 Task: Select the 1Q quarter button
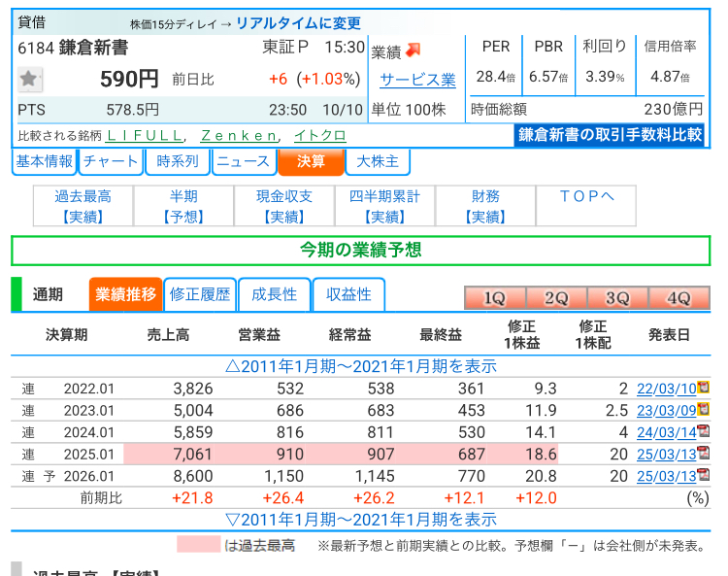(495, 298)
